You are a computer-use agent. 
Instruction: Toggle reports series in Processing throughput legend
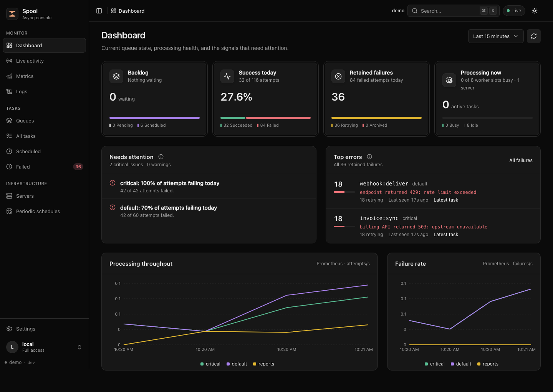coord(263,364)
